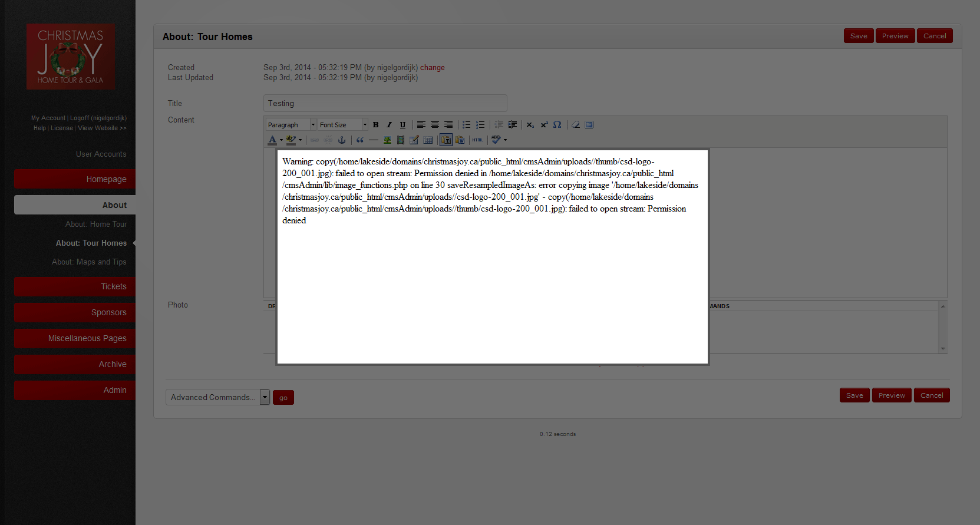Apply blockquote formatting
The image size is (980, 525).
tap(359, 140)
